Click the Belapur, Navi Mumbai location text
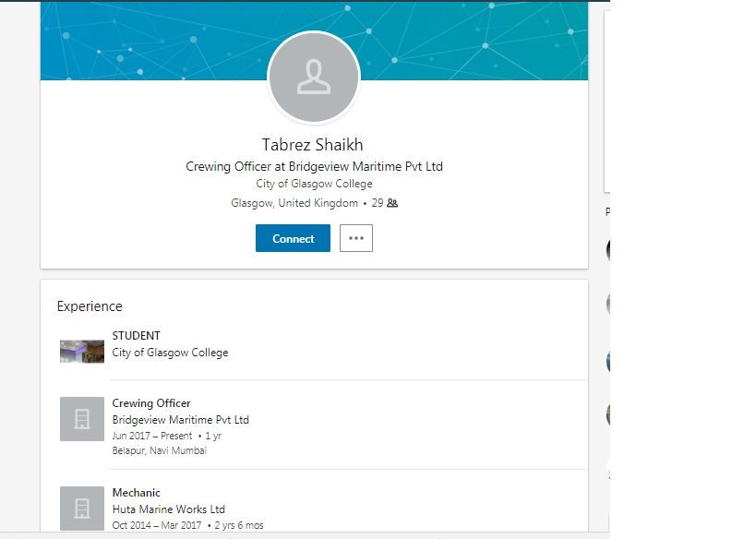The width and height of the screenshot is (756, 539). (159, 450)
